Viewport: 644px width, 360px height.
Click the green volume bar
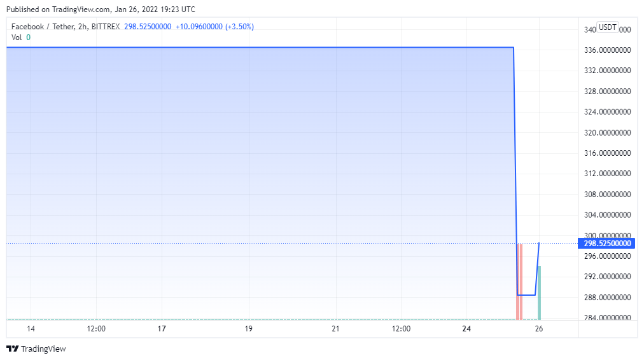pyautogui.click(x=539, y=293)
